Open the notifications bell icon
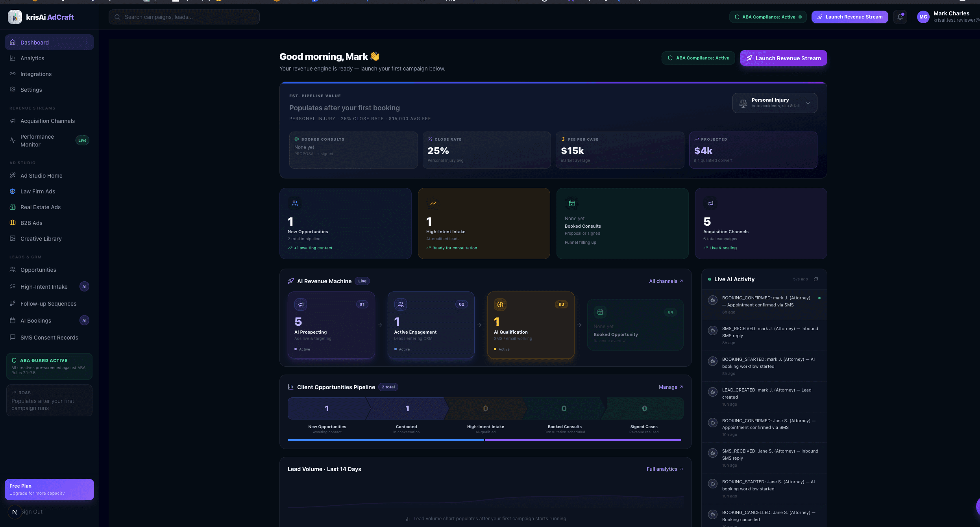This screenshot has width=980, height=527. tap(900, 17)
